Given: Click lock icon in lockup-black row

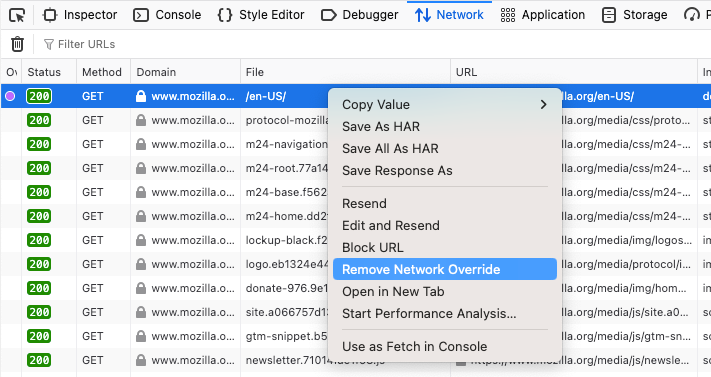Looking at the screenshot, I should pyautogui.click(x=141, y=240).
